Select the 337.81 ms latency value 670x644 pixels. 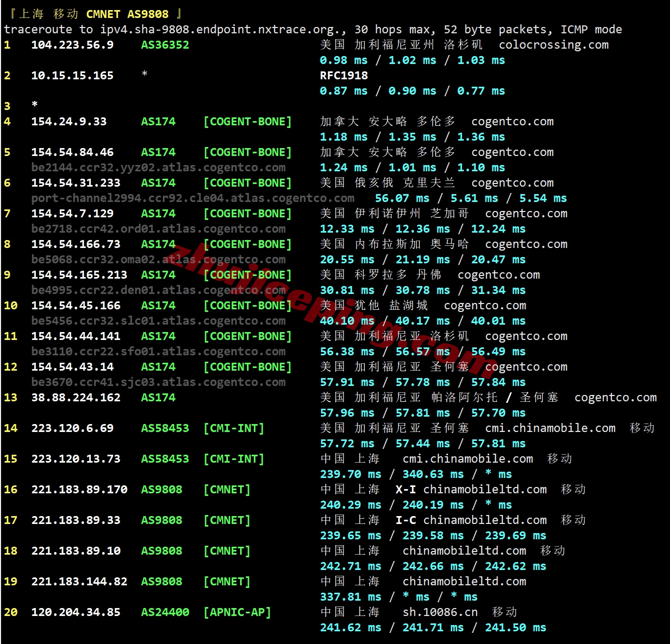coord(351,597)
